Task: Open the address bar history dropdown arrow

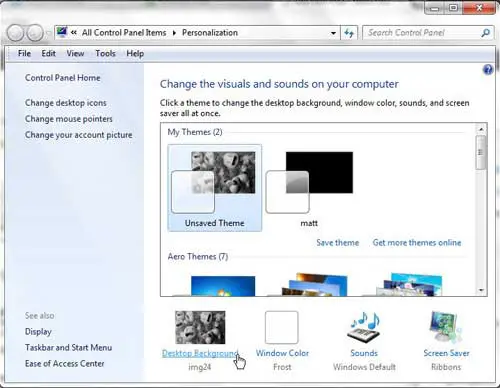Action: (x=333, y=33)
